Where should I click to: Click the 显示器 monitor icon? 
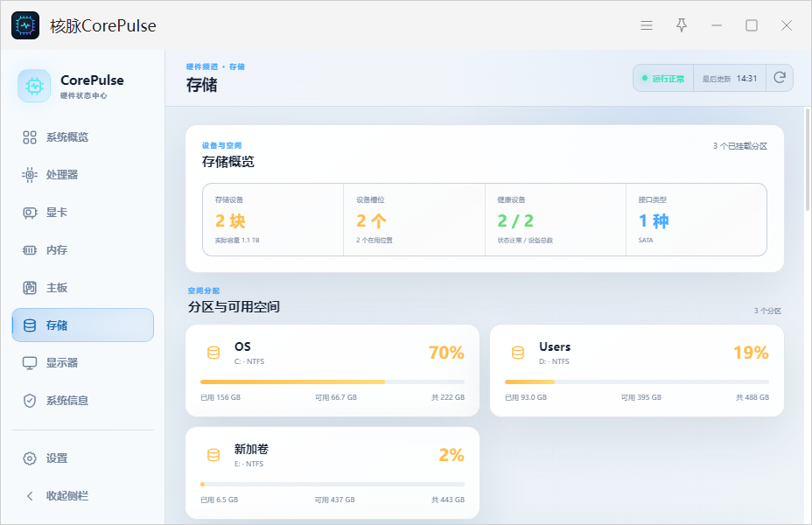click(x=30, y=363)
